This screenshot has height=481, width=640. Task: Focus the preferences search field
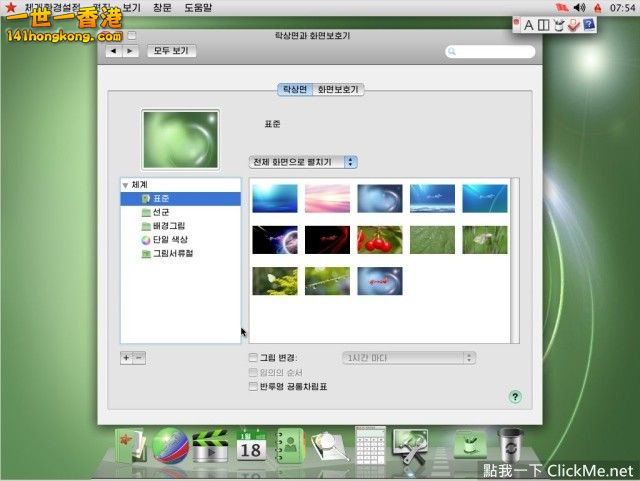point(490,51)
